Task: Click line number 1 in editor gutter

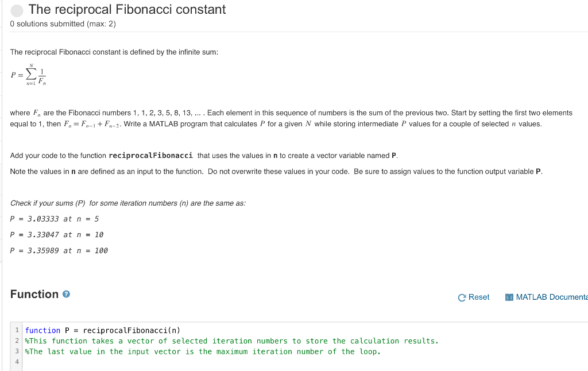Action: (17, 330)
